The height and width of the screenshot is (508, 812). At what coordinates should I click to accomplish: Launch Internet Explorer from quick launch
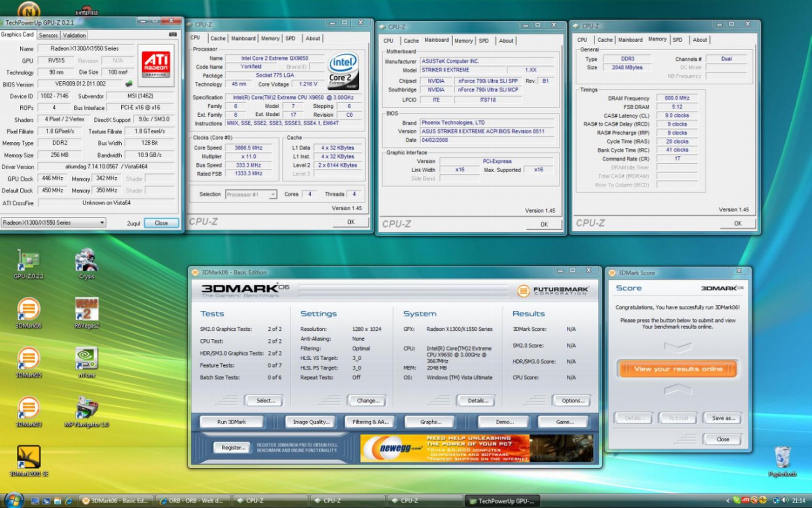(x=69, y=501)
